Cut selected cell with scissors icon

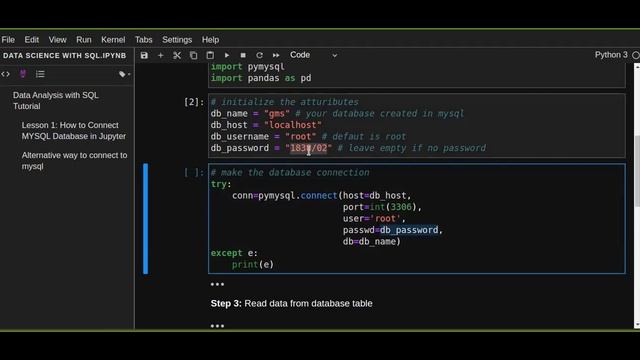coord(177,55)
